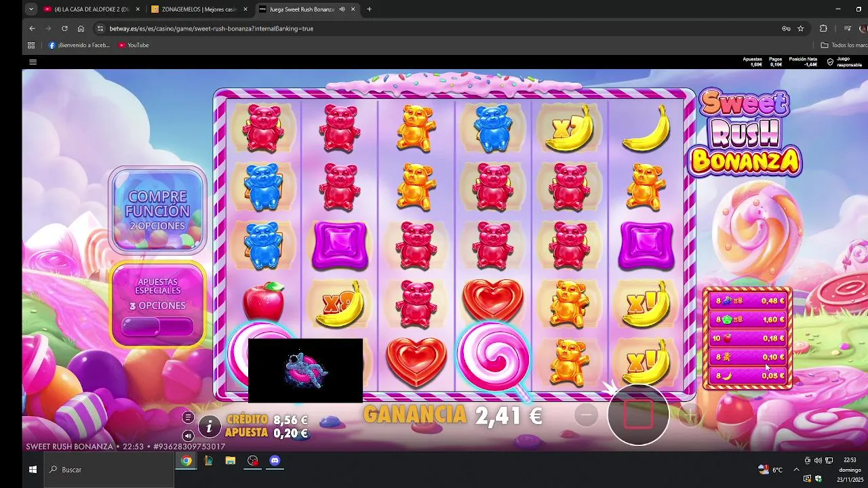Toggle the special bets switch
868x488 pixels.
point(157,327)
